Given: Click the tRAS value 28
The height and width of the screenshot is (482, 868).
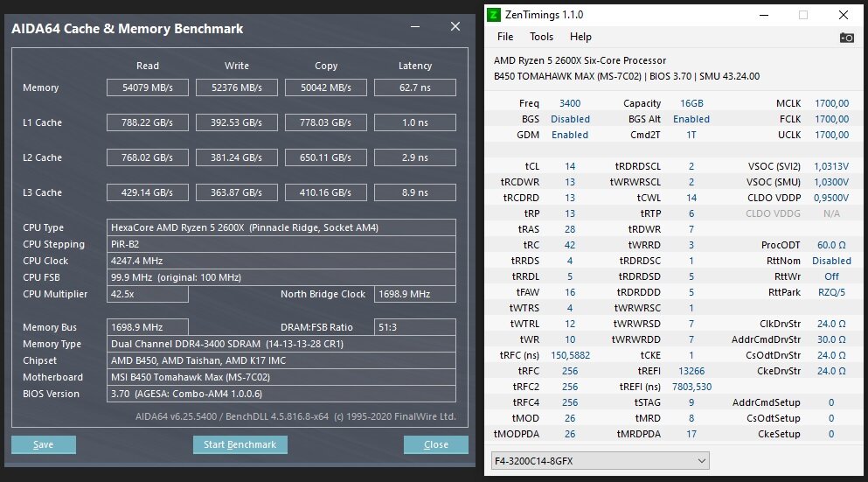Looking at the screenshot, I should [570, 229].
